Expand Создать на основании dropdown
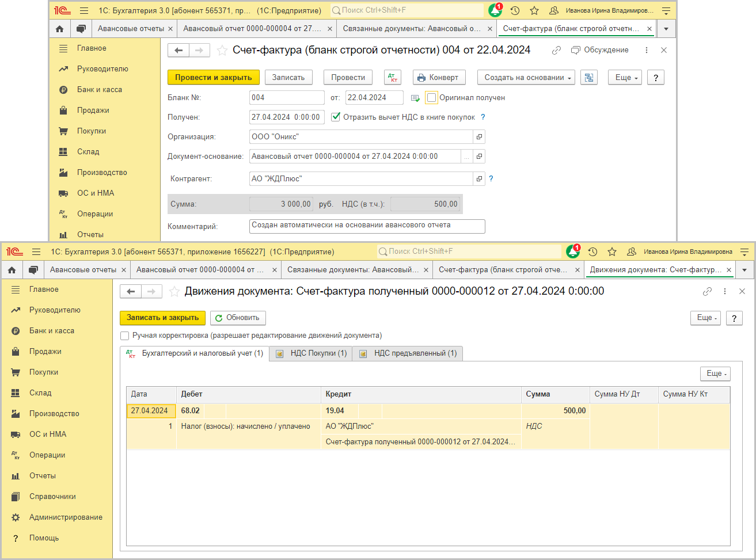 [526, 78]
